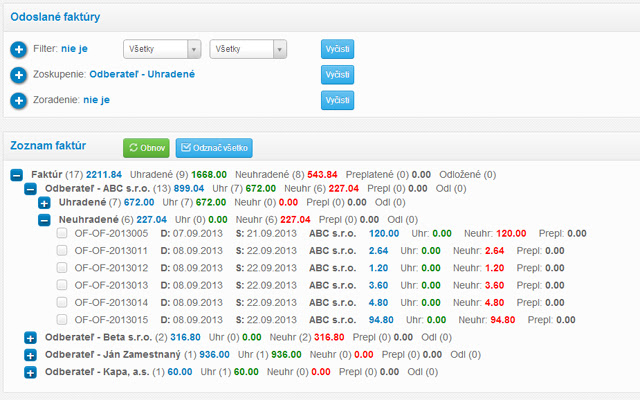The height and width of the screenshot is (400, 640).
Task: Click invoice number OF-OF-2013012
Action: (x=111, y=268)
